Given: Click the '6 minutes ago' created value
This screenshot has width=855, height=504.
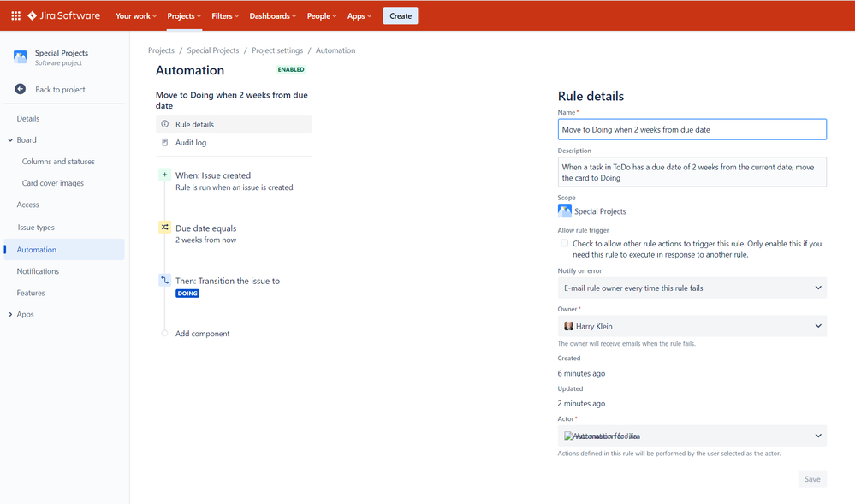Looking at the screenshot, I should [x=581, y=373].
